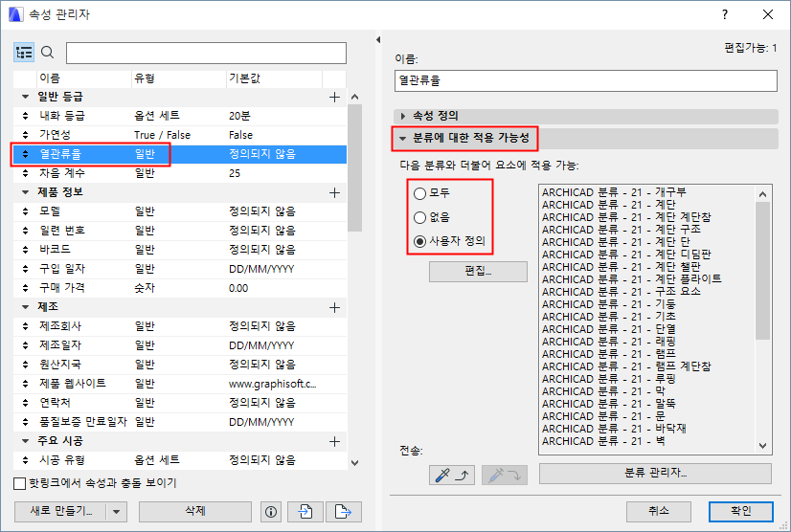
Task: Collapse the 분류에 대한 적용 가능성 panel
Action: [402, 138]
